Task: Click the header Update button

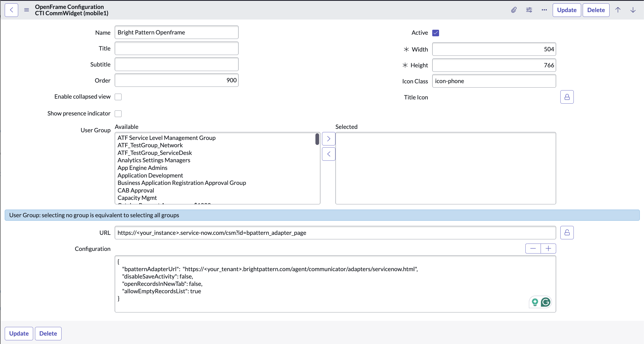Action: (x=567, y=10)
